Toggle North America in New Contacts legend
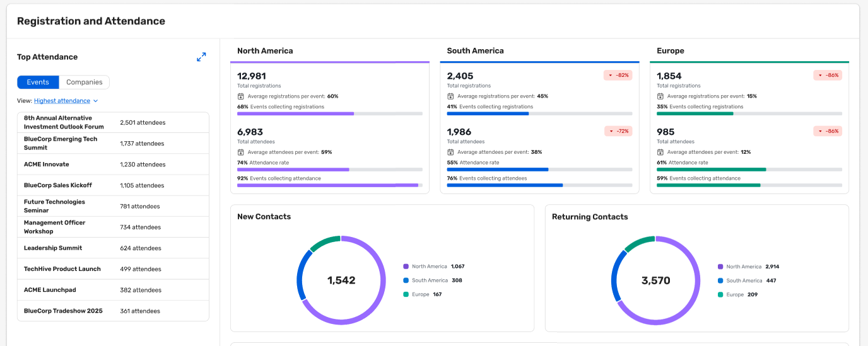 point(431,267)
